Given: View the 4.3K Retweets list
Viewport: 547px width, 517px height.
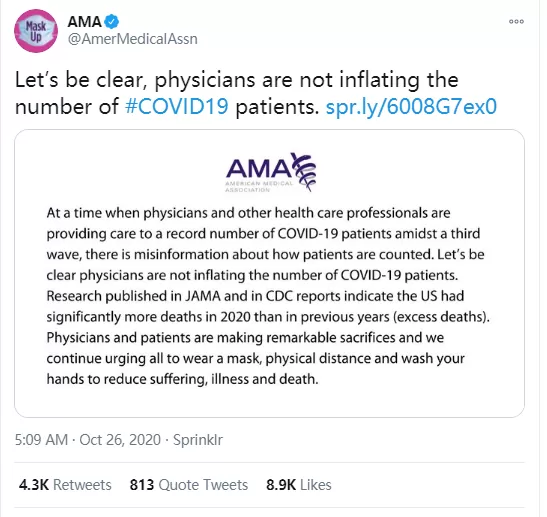Looking at the screenshot, I should [x=65, y=485].
